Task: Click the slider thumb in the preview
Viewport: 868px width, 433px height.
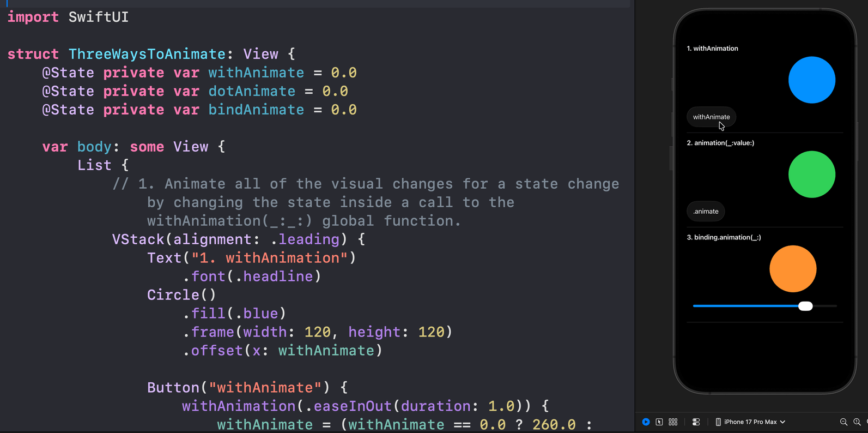Action: (x=805, y=306)
